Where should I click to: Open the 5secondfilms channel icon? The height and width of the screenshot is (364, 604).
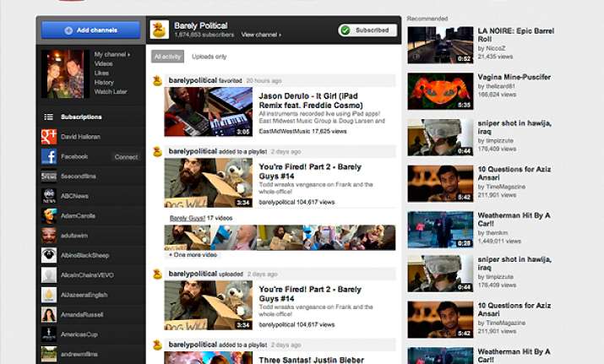pyautogui.click(x=49, y=176)
